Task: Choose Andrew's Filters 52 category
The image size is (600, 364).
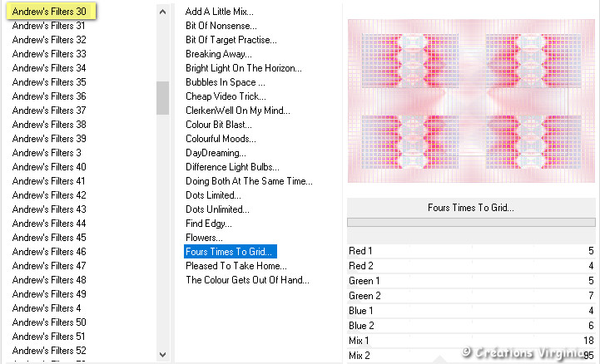Action: (x=49, y=351)
